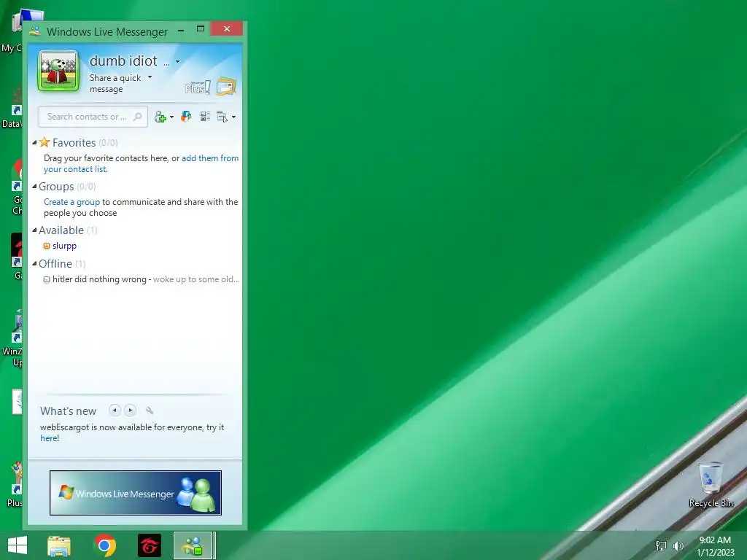Image resolution: width=747 pixels, height=560 pixels.
Task: Click the contact list layout icon
Action: pos(205,117)
